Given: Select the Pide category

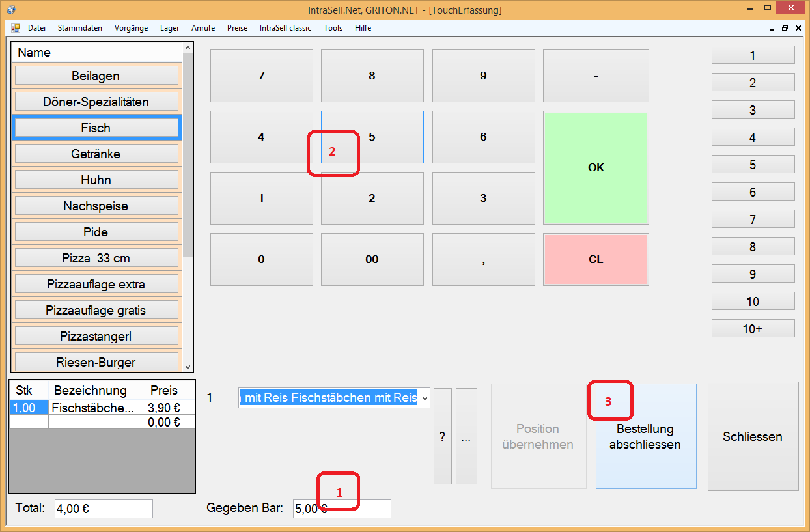Looking at the screenshot, I should (96, 232).
